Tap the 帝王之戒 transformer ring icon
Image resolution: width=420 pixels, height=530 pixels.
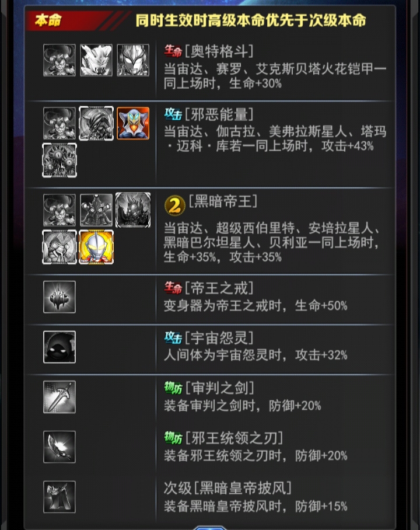[x=60, y=297]
